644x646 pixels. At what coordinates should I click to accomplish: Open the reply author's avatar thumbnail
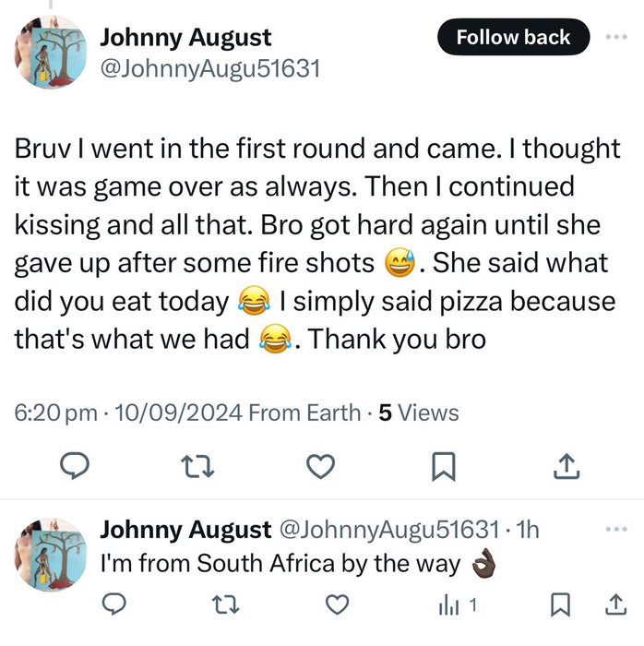[x=51, y=553]
